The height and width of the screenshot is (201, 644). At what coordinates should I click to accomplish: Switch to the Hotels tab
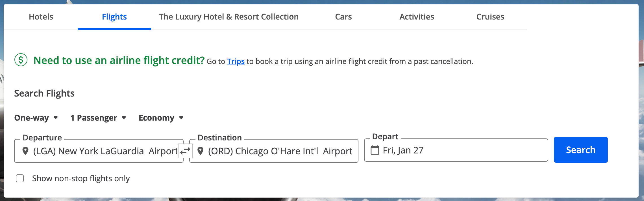click(41, 17)
